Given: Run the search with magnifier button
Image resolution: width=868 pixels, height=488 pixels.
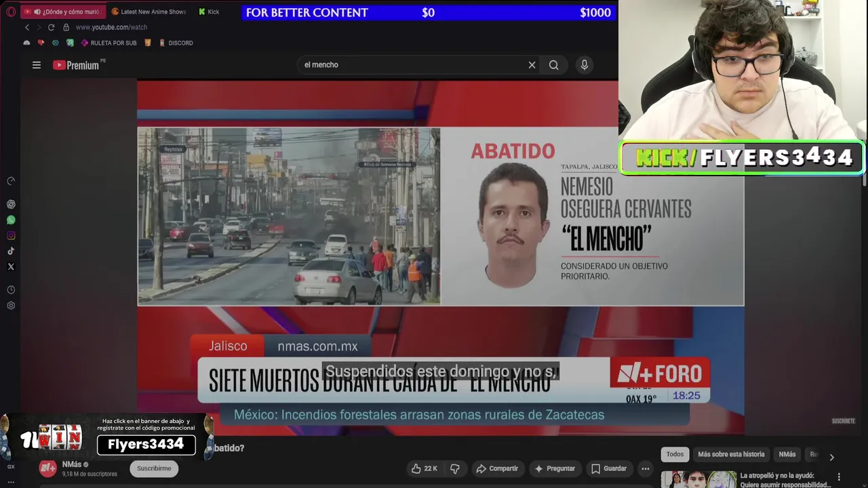Looking at the screenshot, I should click(x=554, y=65).
